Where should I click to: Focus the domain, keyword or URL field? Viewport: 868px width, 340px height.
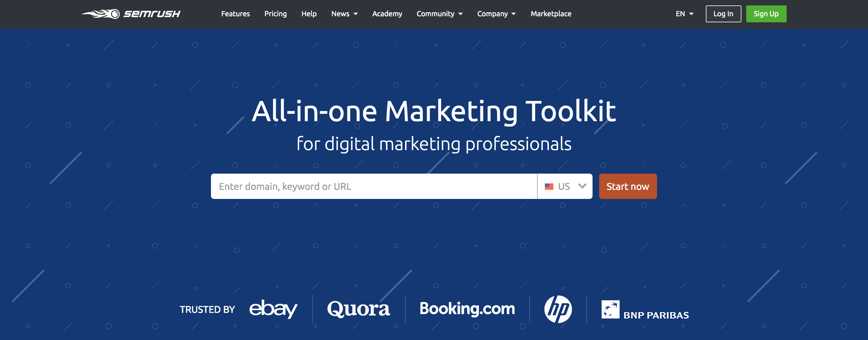[373, 186]
